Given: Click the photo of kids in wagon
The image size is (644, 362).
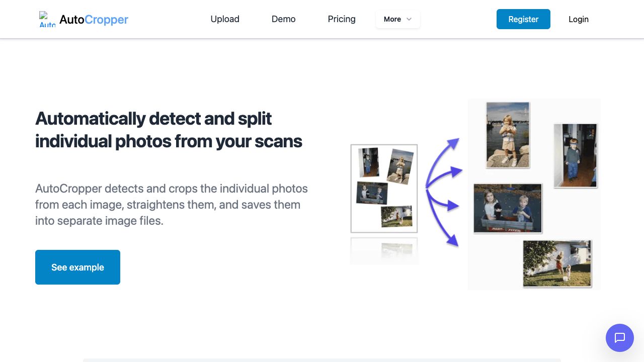Looking at the screenshot, I should coord(508,208).
